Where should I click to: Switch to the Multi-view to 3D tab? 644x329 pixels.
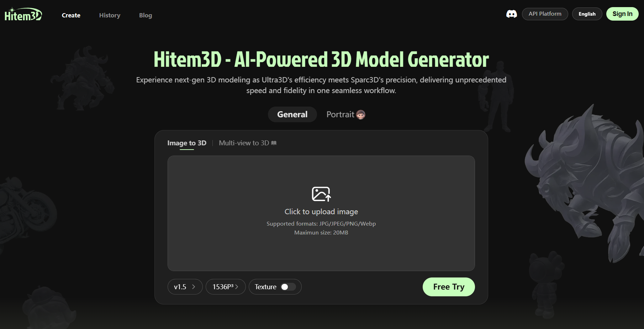[243, 143]
